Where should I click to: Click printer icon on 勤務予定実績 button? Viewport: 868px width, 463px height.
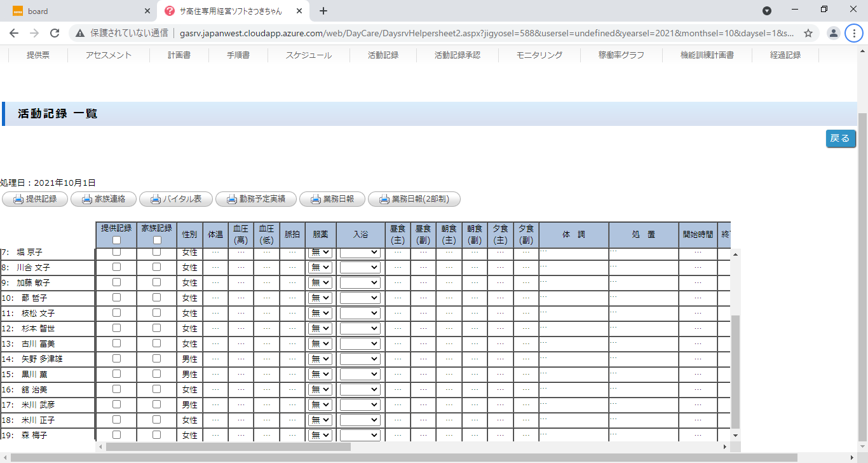coord(231,199)
